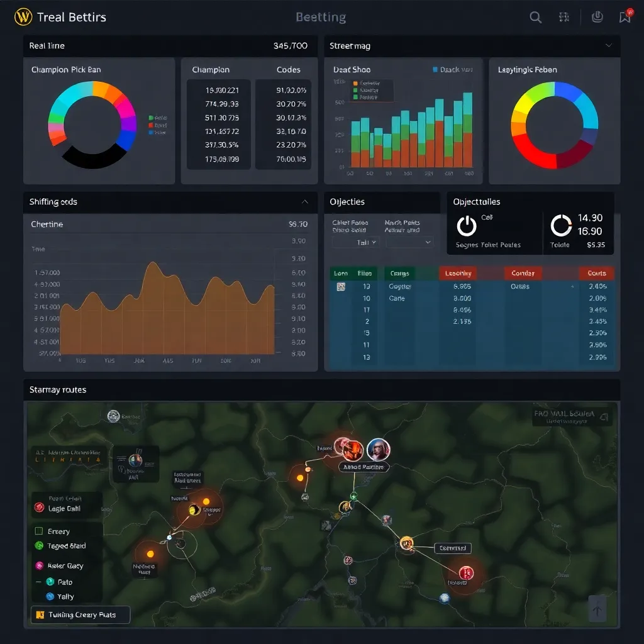Image resolution: width=644 pixels, height=644 pixels.
Task: Click the up arrow button on map
Action: pyautogui.click(x=597, y=609)
